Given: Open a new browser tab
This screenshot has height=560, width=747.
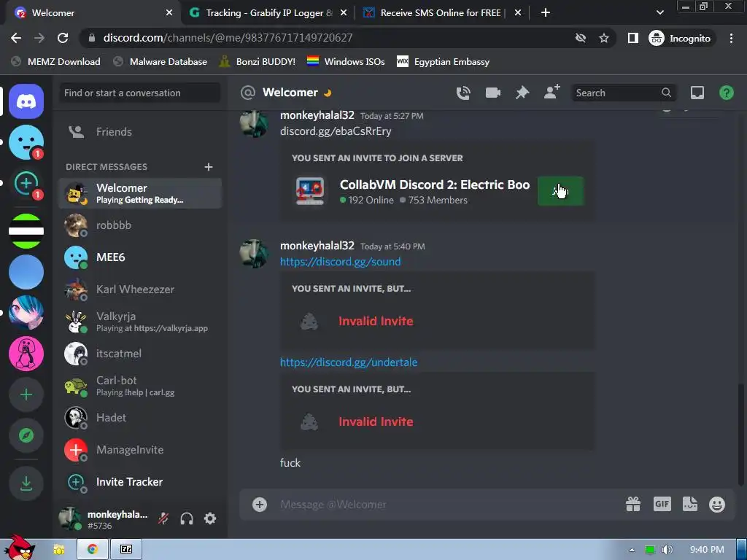Looking at the screenshot, I should coord(546,12).
